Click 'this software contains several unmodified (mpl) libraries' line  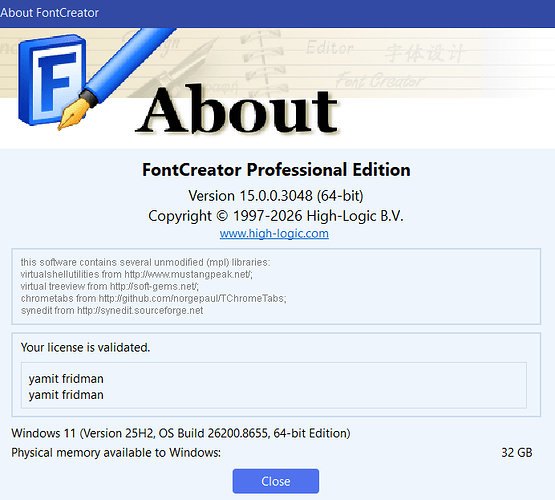[x=145, y=262]
